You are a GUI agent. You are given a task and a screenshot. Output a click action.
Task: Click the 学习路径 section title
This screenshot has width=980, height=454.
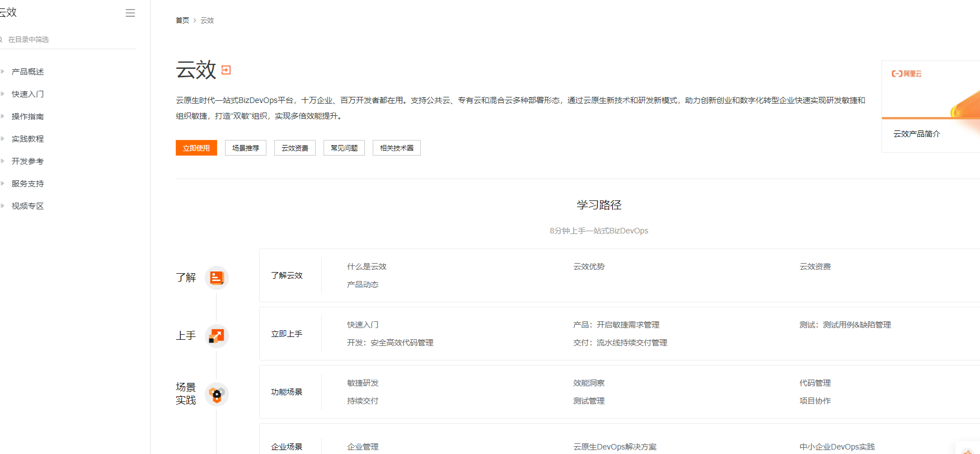[599, 205]
